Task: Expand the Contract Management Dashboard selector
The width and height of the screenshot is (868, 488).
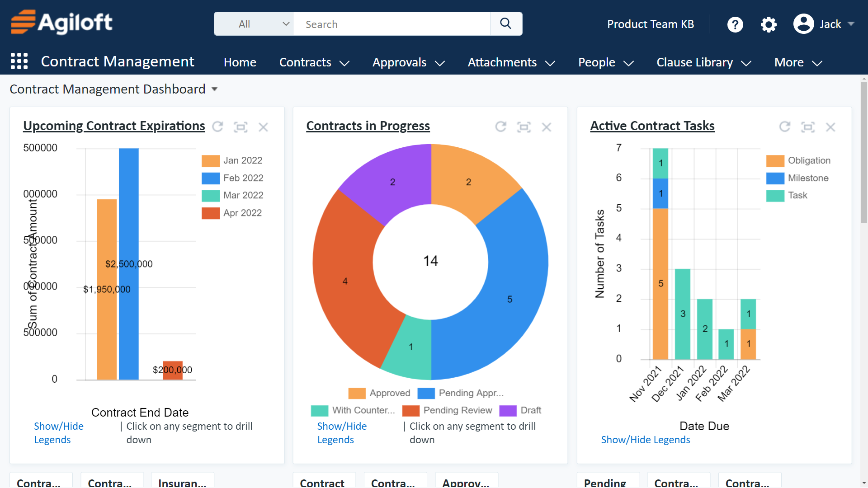Action: (215, 89)
